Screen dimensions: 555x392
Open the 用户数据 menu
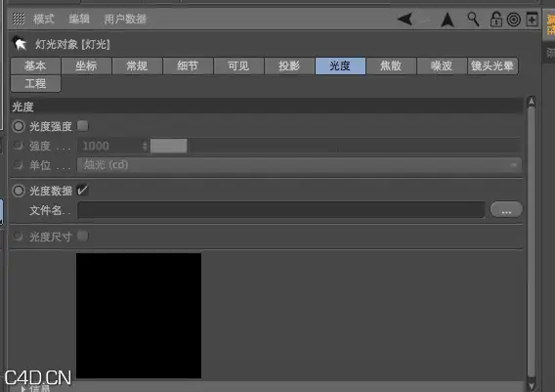tap(125, 19)
